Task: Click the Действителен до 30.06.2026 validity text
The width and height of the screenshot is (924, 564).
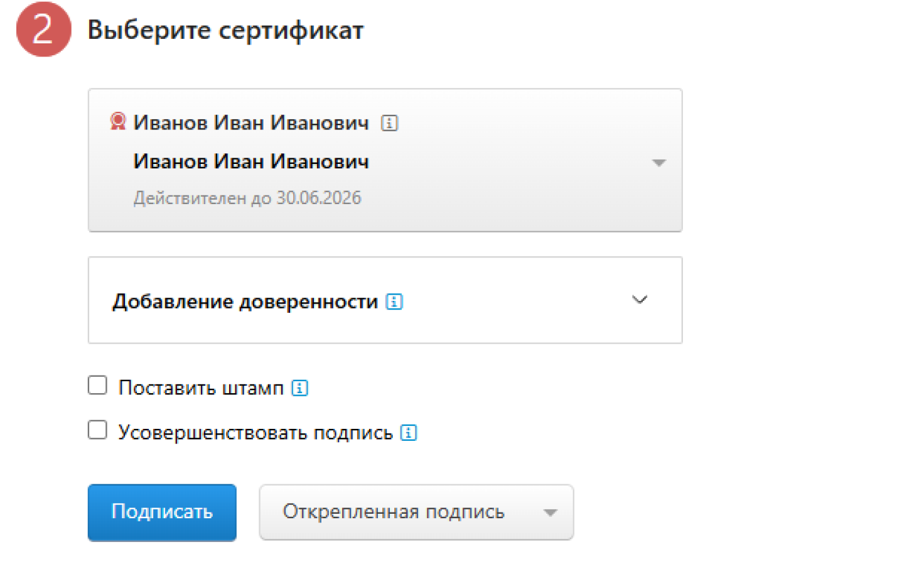Action: coord(247,198)
